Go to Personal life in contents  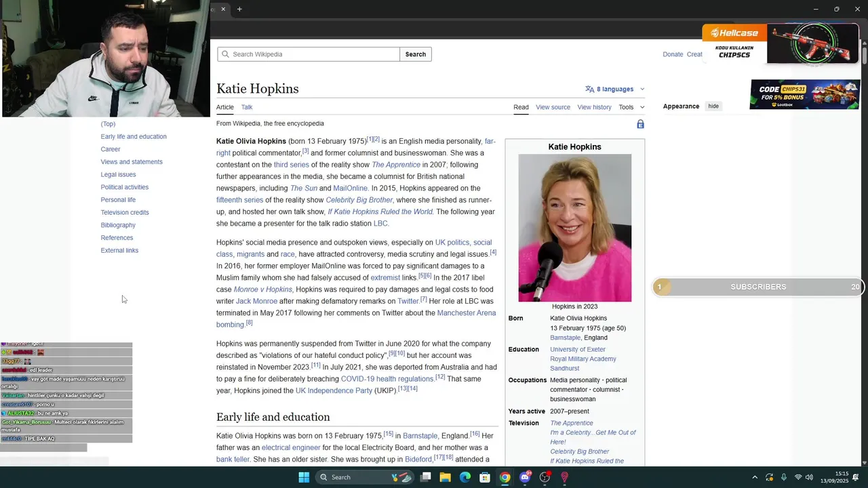tap(118, 200)
